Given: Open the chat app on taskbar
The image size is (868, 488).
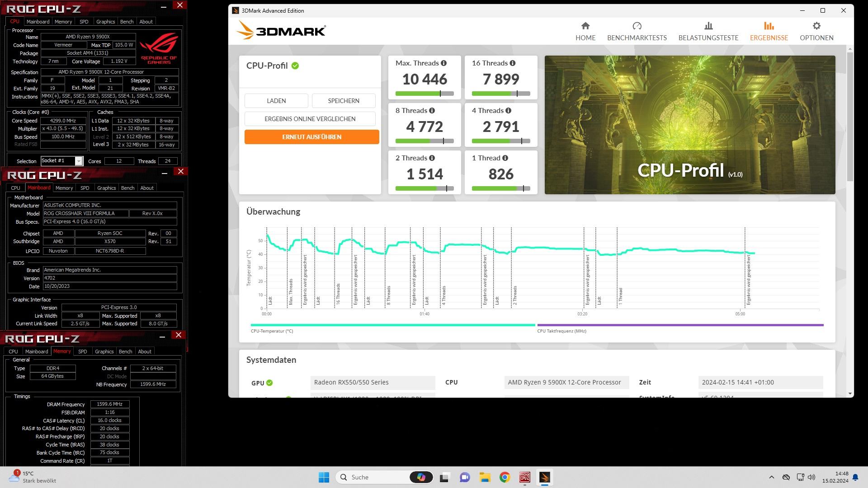Looking at the screenshot, I should 464,477.
